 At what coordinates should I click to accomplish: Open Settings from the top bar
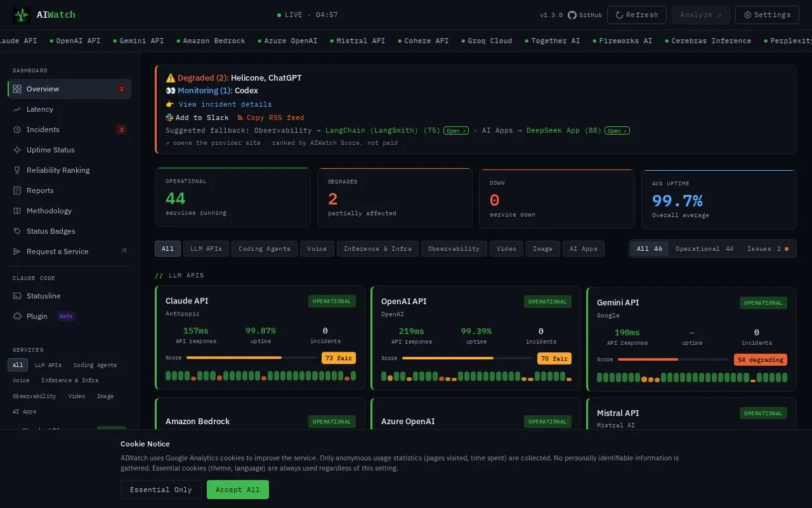[767, 15]
